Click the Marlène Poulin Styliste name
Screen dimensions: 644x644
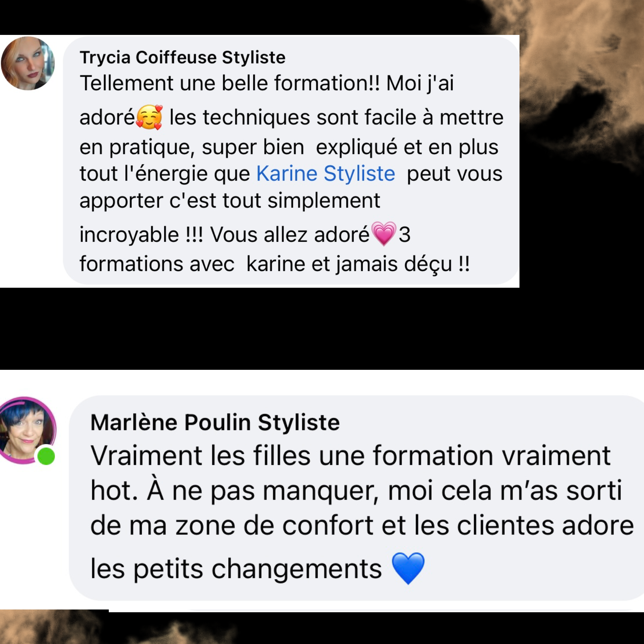(215, 423)
